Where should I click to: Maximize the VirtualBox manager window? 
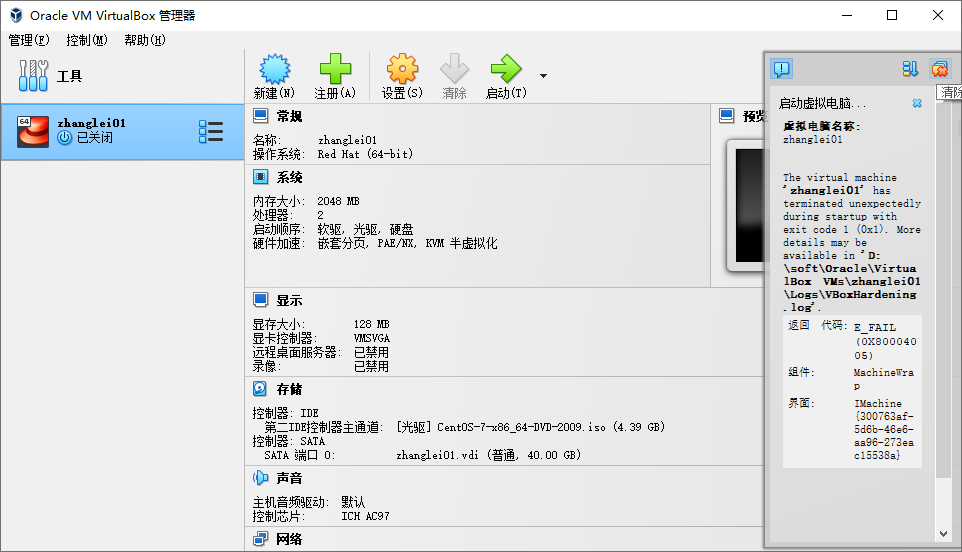892,15
